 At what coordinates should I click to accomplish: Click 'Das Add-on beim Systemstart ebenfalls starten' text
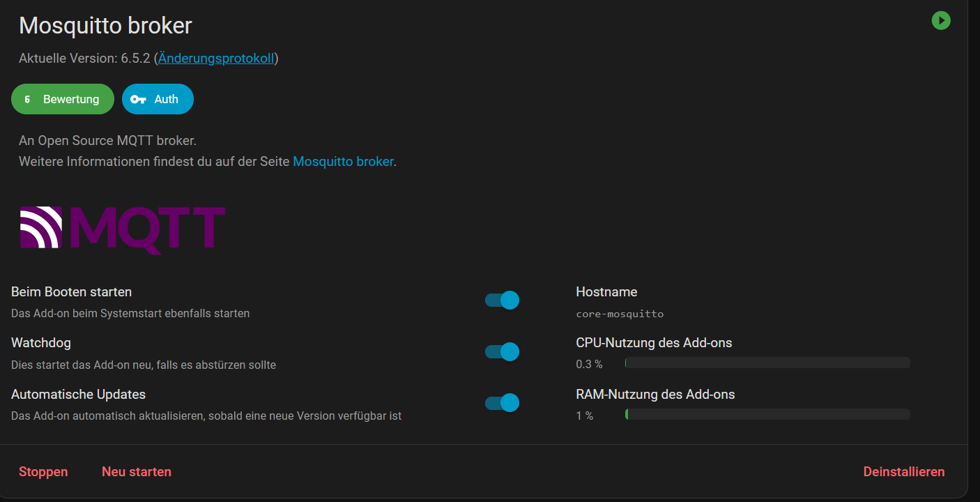pos(130,314)
